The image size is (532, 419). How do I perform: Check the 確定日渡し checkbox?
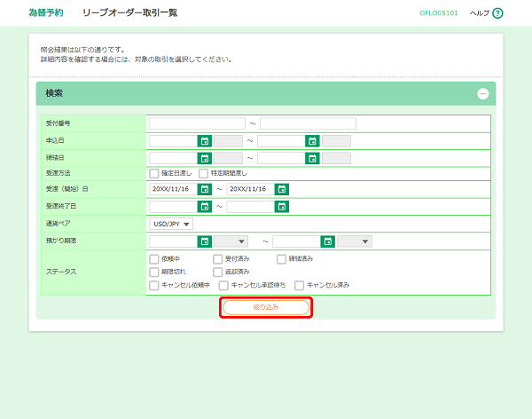[x=154, y=173]
